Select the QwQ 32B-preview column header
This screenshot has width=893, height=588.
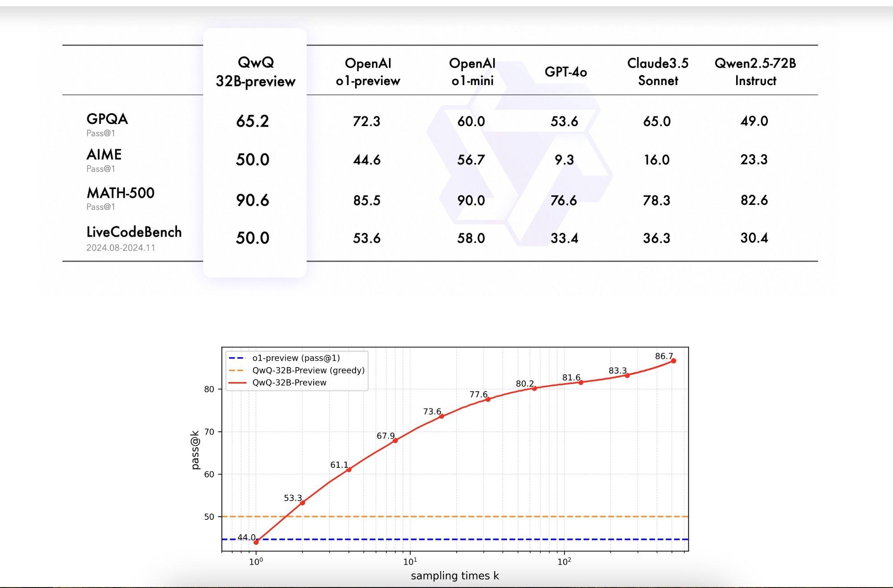click(x=255, y=72)
